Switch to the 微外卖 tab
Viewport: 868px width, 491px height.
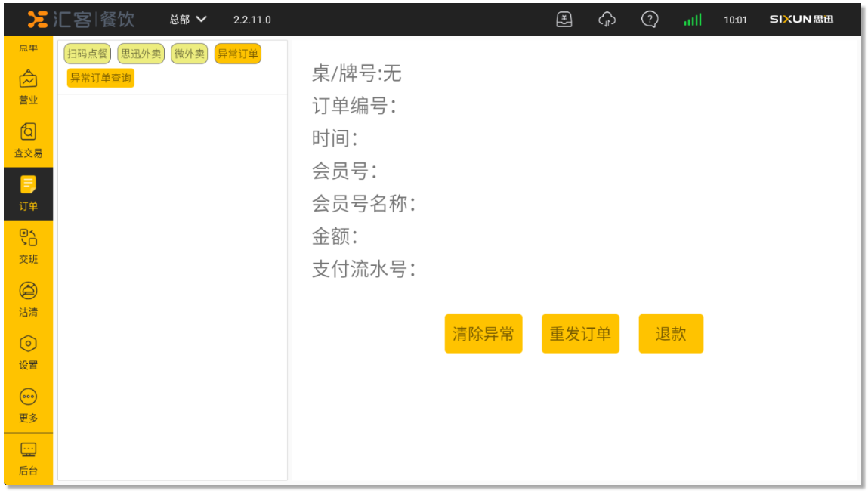pos(189,54)
